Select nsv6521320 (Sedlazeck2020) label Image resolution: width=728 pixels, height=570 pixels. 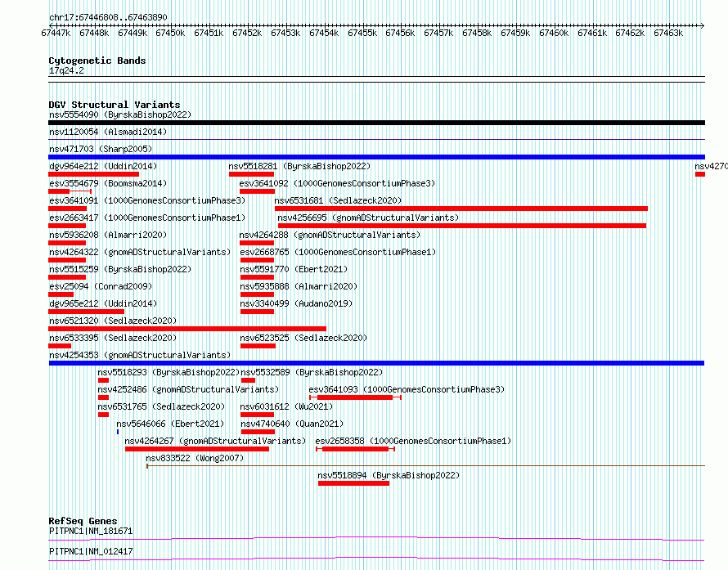pos(113,321)
